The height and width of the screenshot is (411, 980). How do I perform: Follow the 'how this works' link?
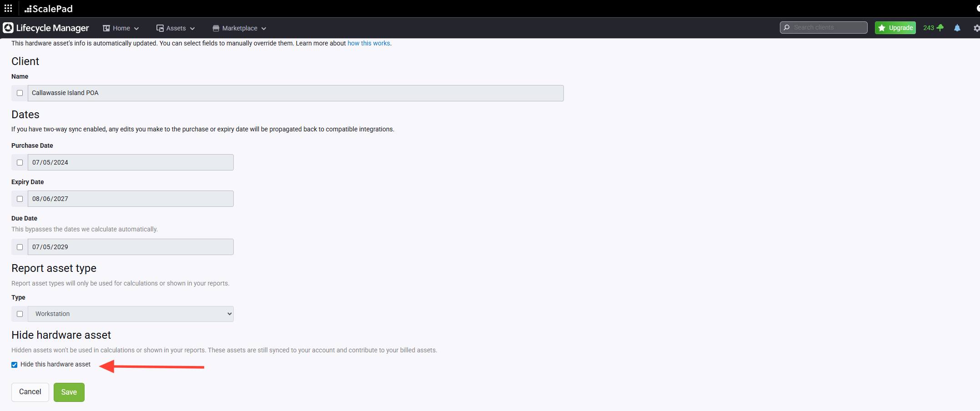pos(368,43)
